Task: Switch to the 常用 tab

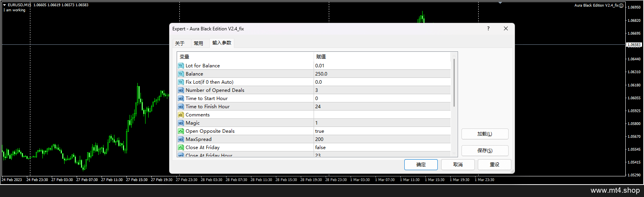Action: 198,43
